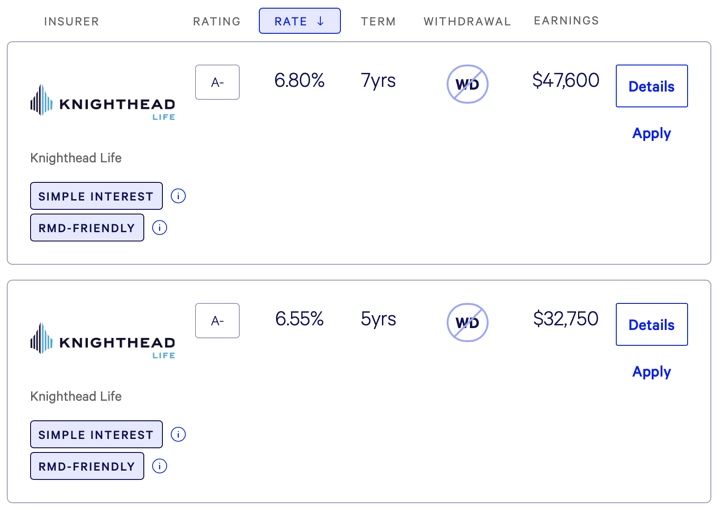Click the A- rating badge on first offer

coord(217,82)
